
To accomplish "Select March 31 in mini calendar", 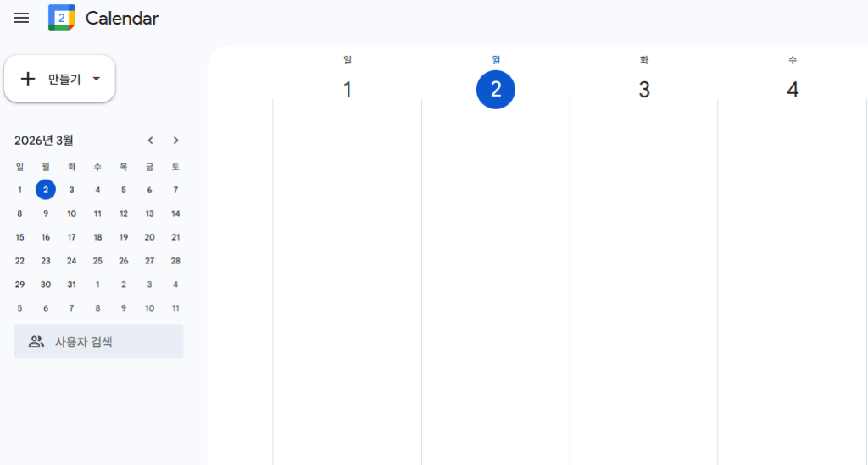I will pos(71,285).
